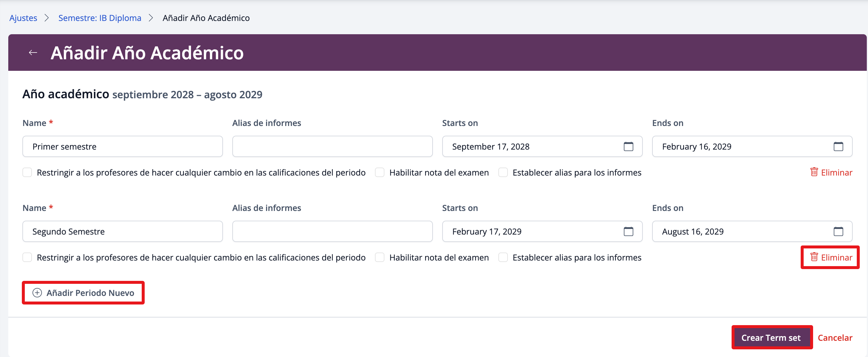Viewport: 868px width, 357px height.
Task: Open calendar for Segundo Semestre start date
Action: pyautogui.click(x=628, y=231)
